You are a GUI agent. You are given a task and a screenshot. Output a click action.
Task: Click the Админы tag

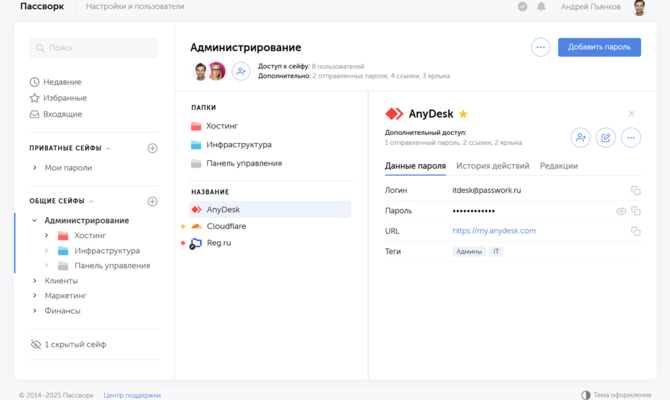coord(469,252)
